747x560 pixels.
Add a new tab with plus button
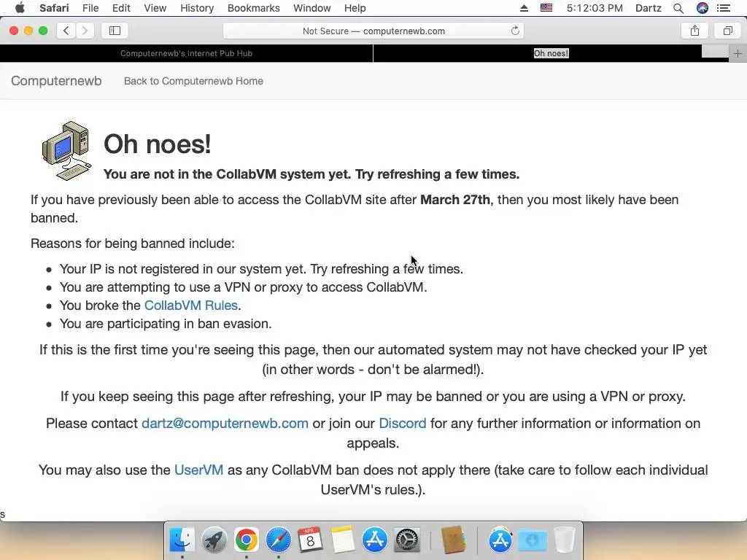click(738, 53)
